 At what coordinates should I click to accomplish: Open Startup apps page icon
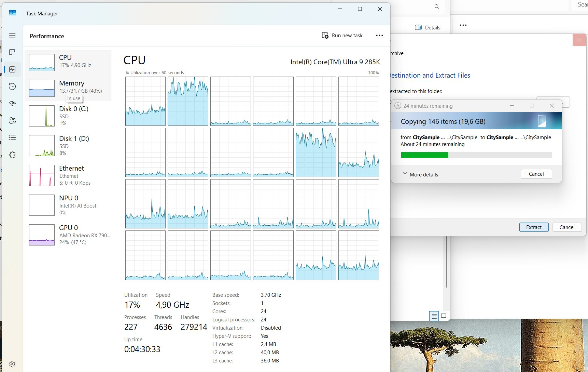[x=12, y=103]
